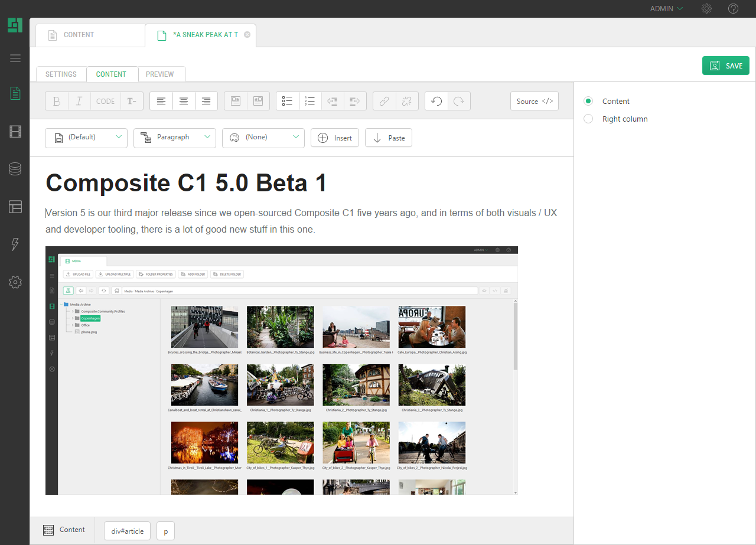Insert a numbered list

coord(310,101)
